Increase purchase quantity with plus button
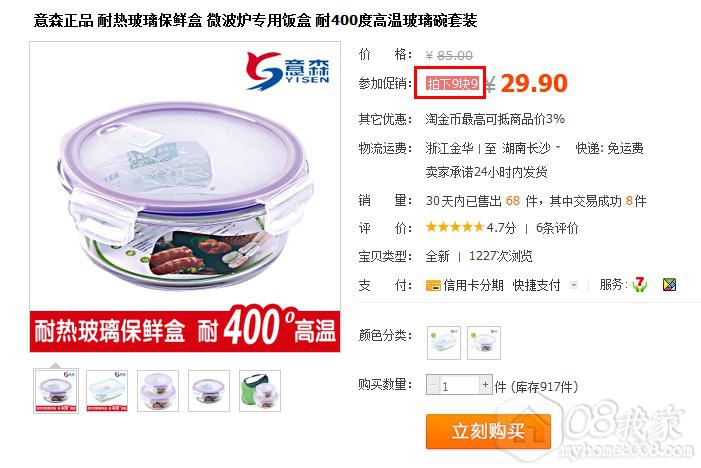The height and width of the screenshot is (468, 701). pos(486,384)
